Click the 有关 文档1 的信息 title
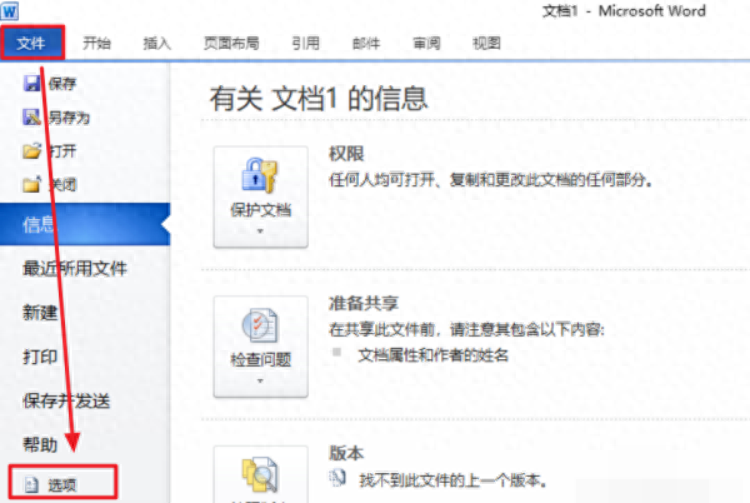The height and width of the screenshot is (503, 750). coord(319,98)
